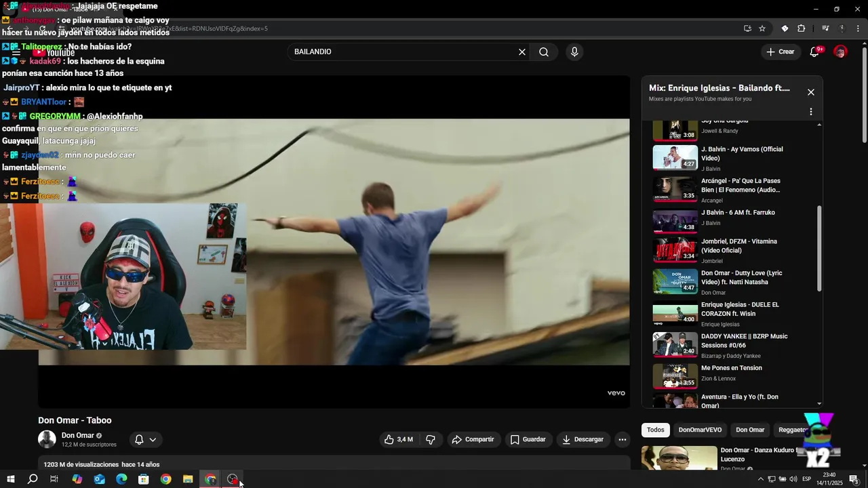868x488 pixels.
Task: Like the Don Omar - Taboo video
Action: pos(398,439)
